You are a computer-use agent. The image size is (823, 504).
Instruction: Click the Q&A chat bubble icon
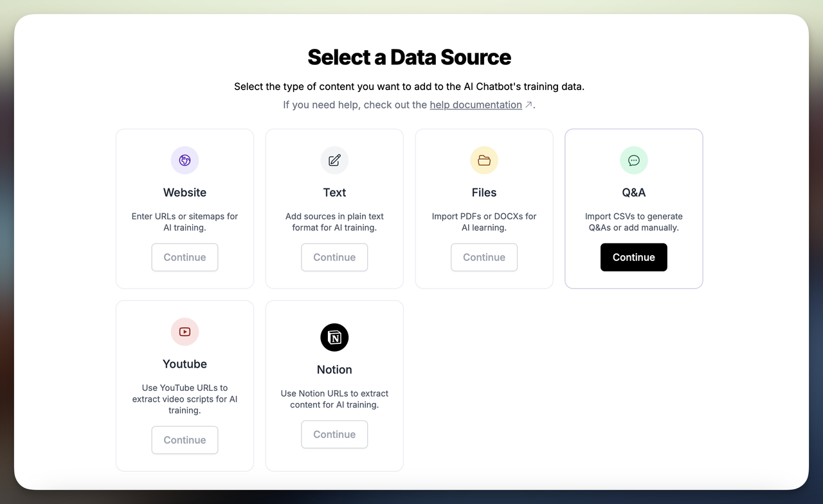633,160
